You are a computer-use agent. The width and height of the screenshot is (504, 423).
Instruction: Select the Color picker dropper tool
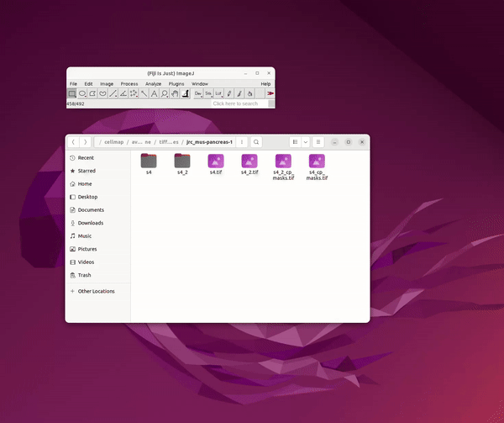tap(184, 93)
